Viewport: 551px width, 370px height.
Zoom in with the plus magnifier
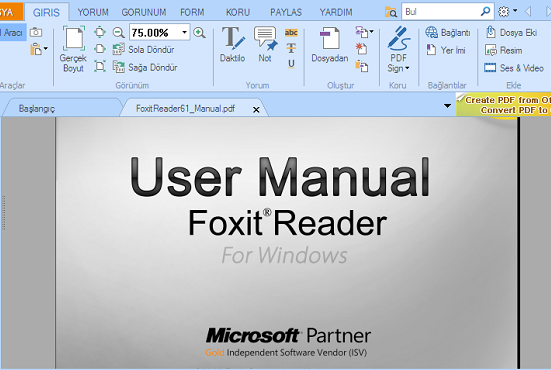coord(199,33)
